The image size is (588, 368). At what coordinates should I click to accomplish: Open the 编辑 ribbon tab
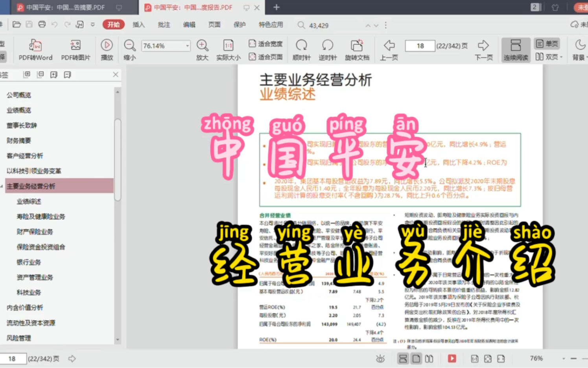coord(189,24)
